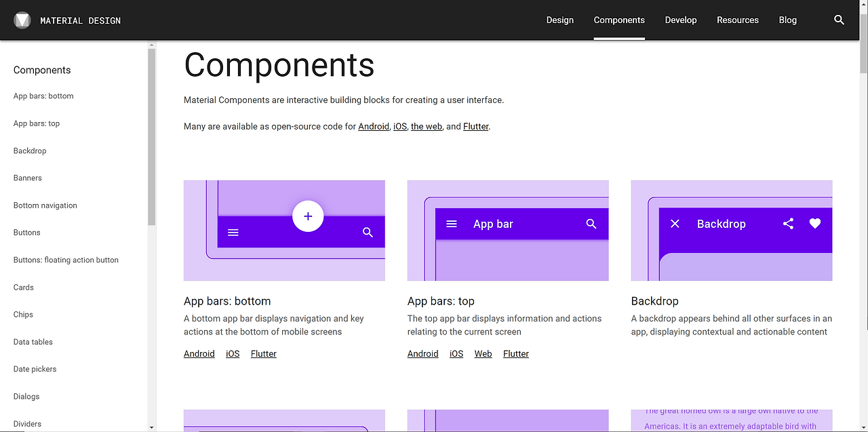Viewport: 868px width, 432px height.
Task: Click the App bars: bottom card thumbnail
Action: pos(284,231)
